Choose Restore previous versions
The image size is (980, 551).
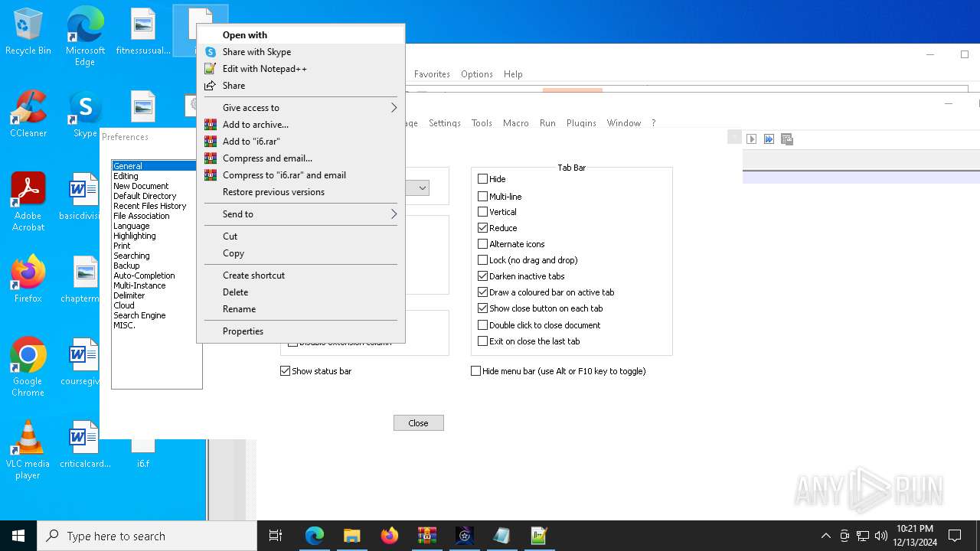click(x=301, y=192)
